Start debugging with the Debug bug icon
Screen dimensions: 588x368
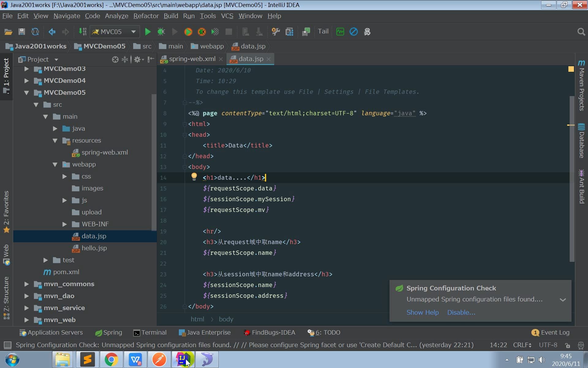click(x=161, y=32)
